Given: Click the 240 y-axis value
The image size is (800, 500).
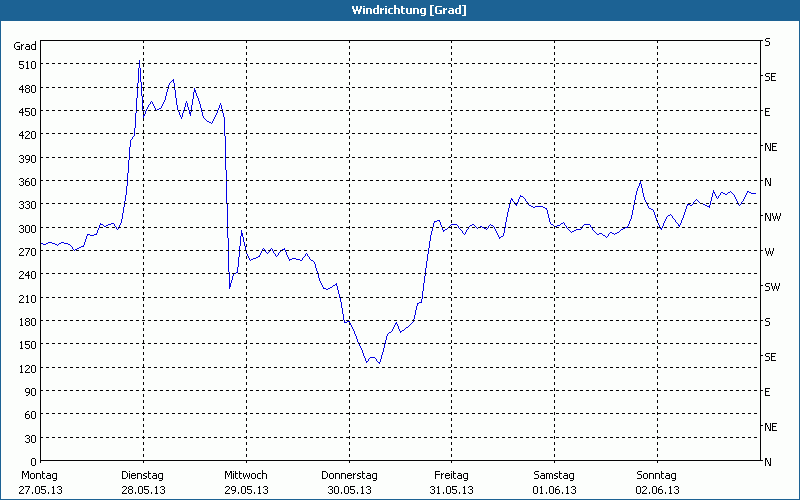Looking at the screenshot, I should [x=28, y=276].
